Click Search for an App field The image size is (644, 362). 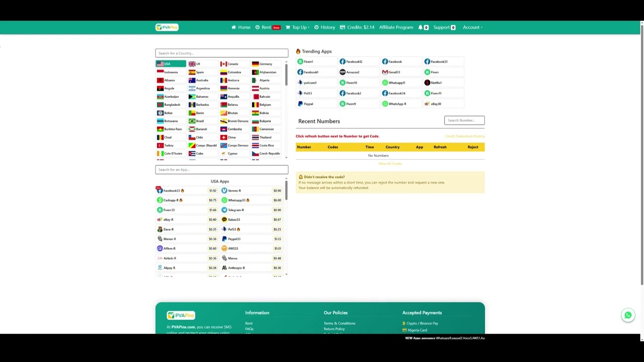pyautogui.click(x=222, y=169)
